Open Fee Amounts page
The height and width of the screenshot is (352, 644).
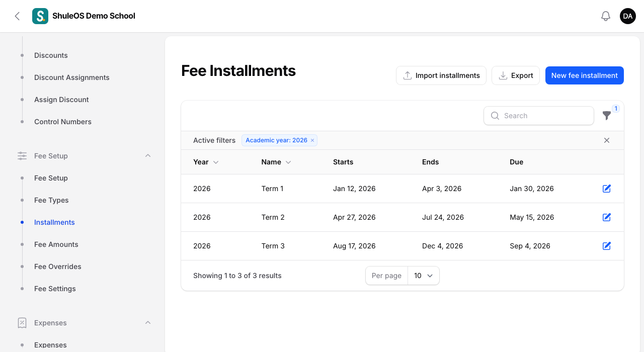56,244
